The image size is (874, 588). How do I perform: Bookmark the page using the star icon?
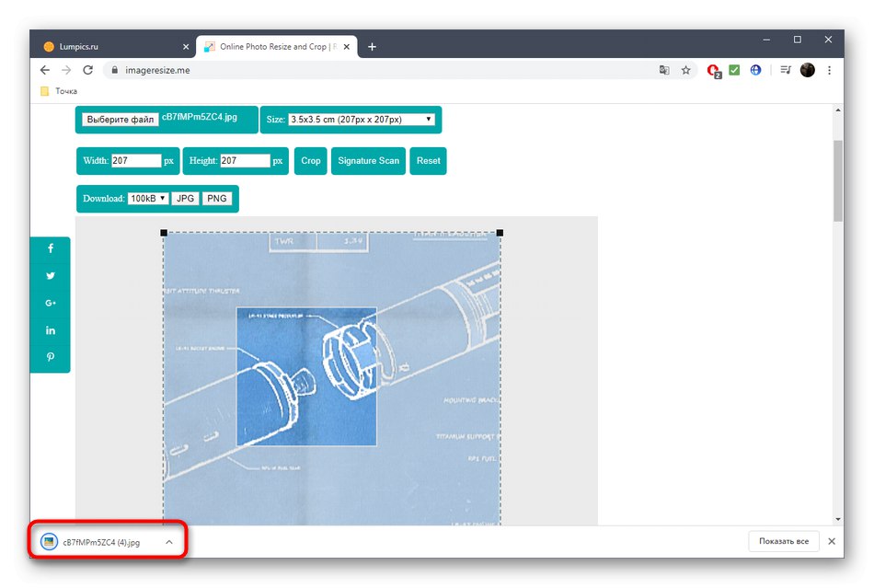686,69
